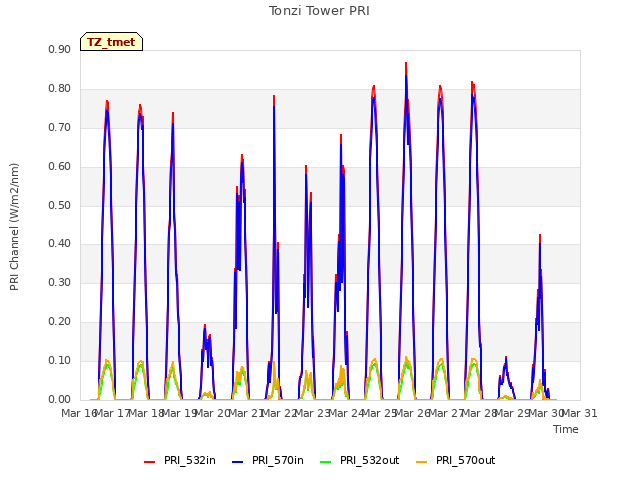The width and height of the screenshot is (640, 480).
Task: Select the PRI_570in legend label
Action: 278,460
